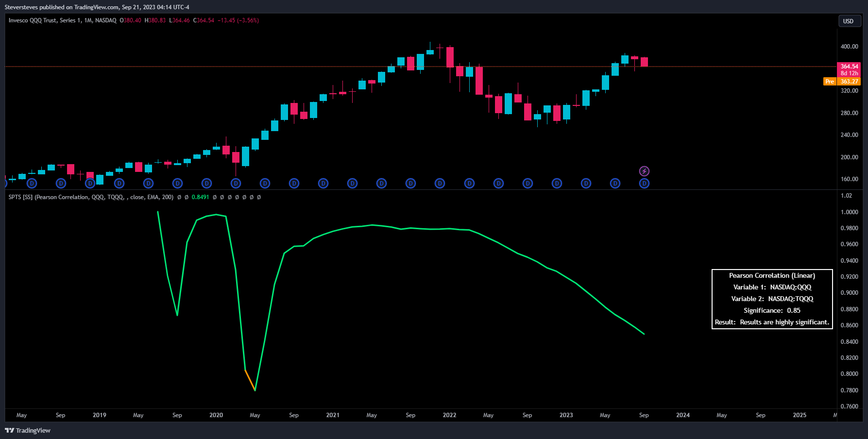Click the dividend marker for December 2022
Viewport: 868px width, 439px height.
[557, 183]
